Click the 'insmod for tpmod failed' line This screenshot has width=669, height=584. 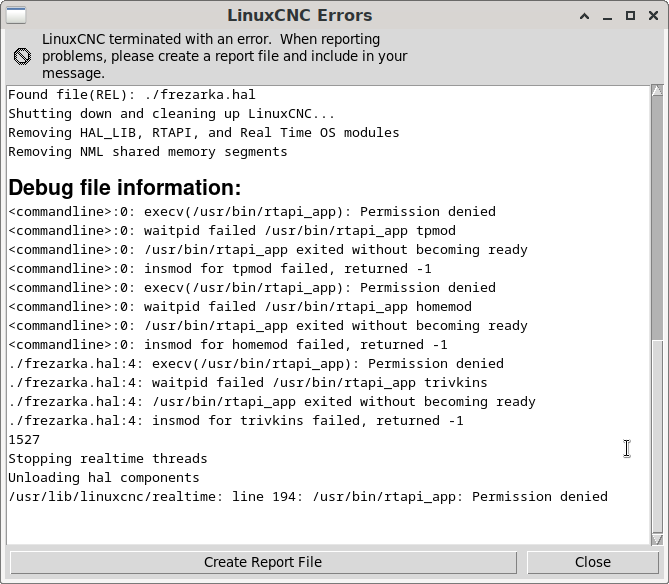tap(220, 269)
